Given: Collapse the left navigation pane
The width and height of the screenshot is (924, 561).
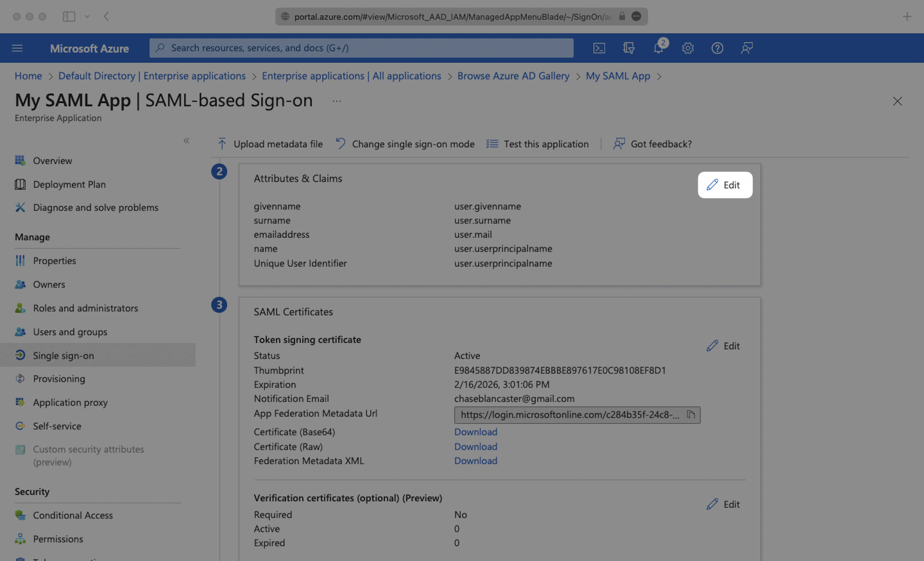Looking at the screenshot, I should click(x=186, y=140).
